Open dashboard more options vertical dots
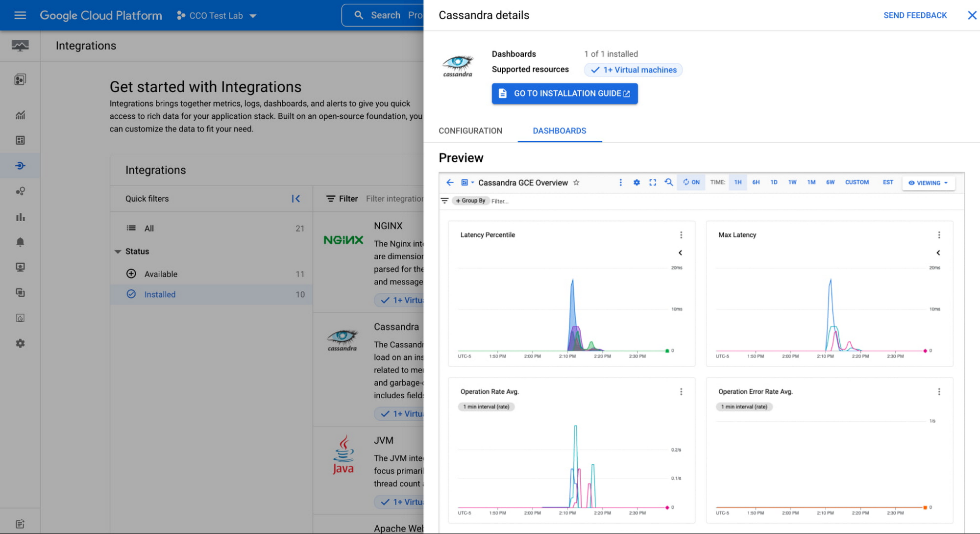Screen dimensions: 980x534 (x=620, y=182)
